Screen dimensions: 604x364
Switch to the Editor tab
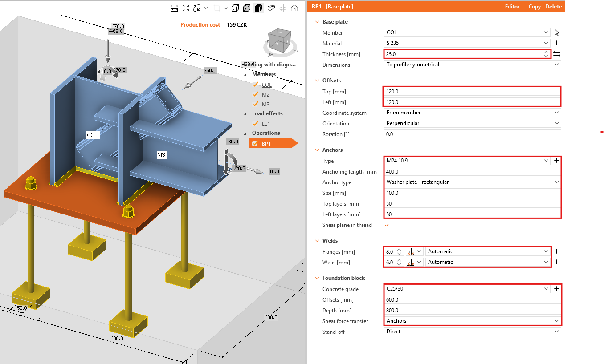(x=512, y=7)
